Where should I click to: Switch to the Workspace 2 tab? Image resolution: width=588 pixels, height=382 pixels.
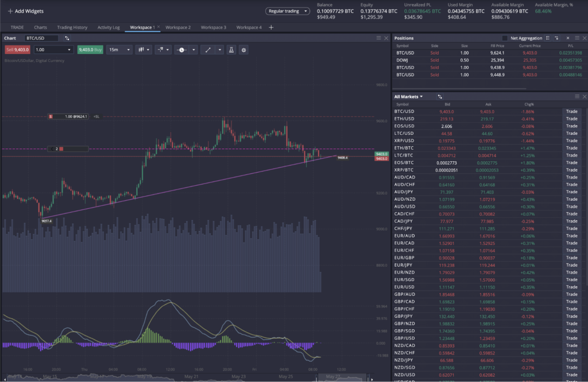point(177,27)
